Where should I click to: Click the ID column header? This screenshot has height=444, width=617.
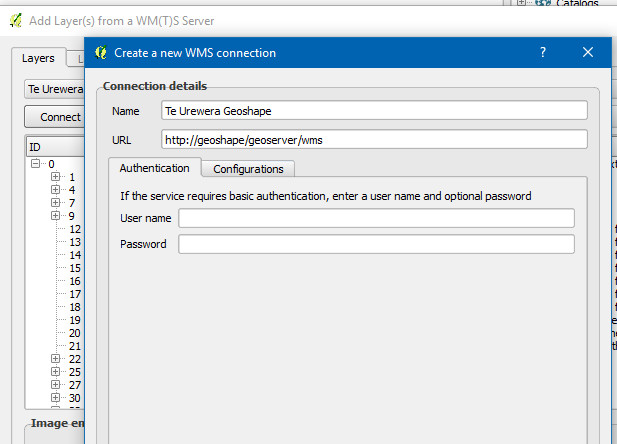[55, 147]
